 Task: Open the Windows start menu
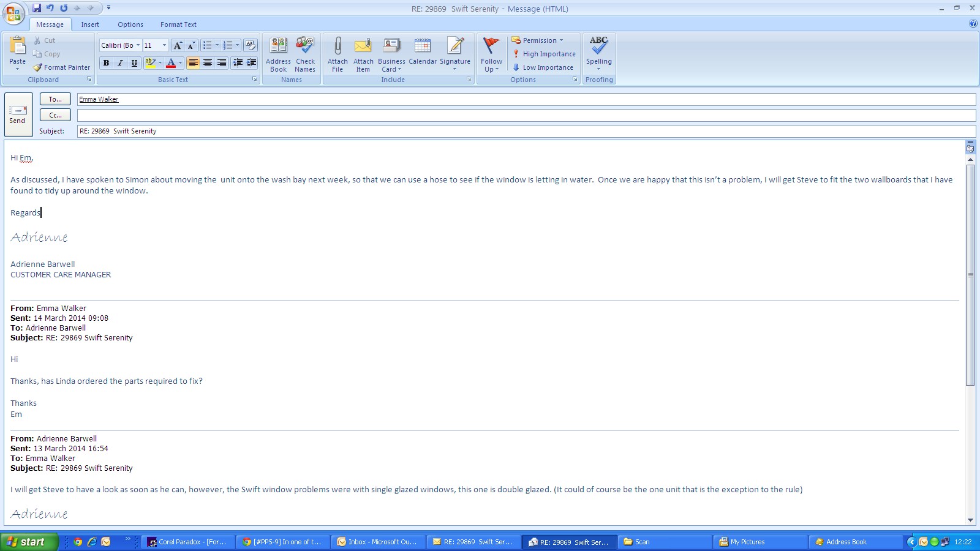pyautogui.click(x=29, y=542)
